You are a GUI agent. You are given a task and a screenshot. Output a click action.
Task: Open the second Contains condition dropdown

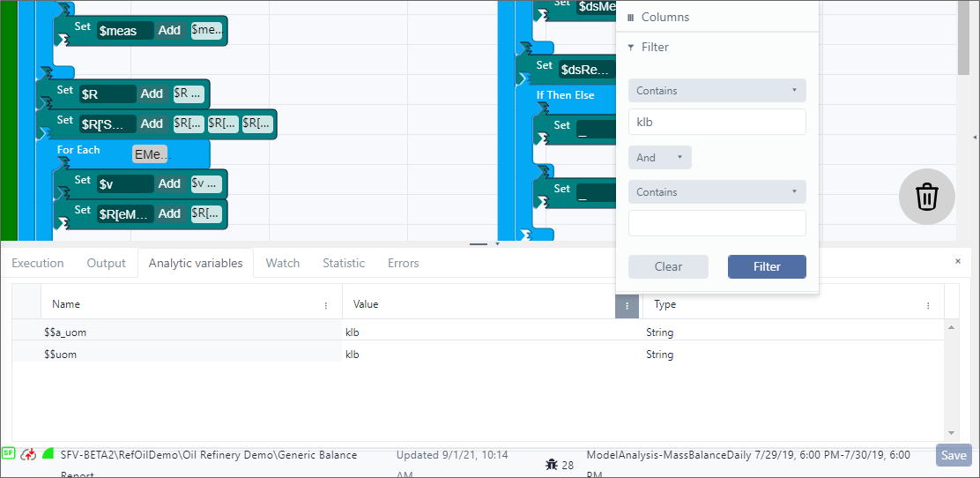coord(716,192)
